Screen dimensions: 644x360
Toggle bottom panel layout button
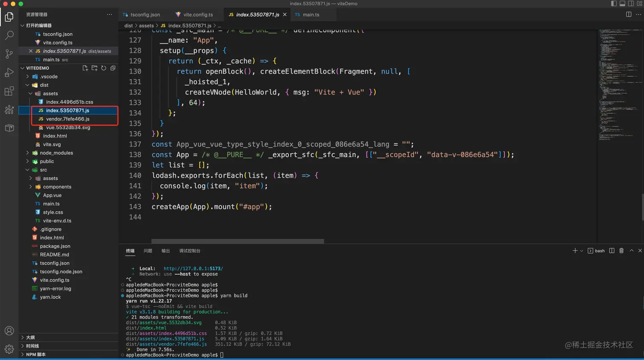tap(622, 3)
